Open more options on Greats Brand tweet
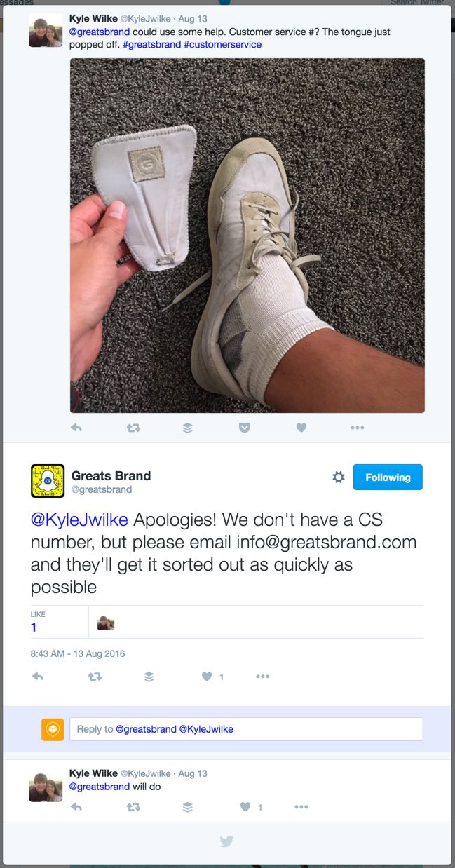This screenshot has width=455, height=868. pyautogui.click(x=263, y=677)
